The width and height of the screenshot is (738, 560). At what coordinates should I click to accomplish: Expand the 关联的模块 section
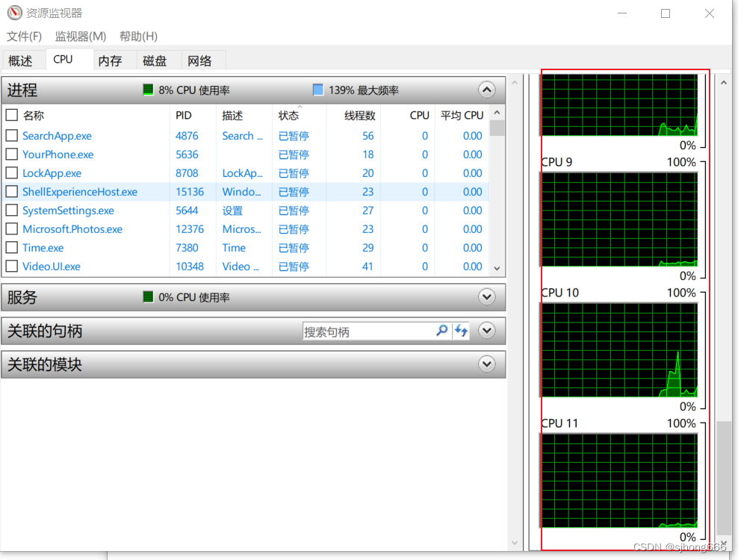(487, 364)
